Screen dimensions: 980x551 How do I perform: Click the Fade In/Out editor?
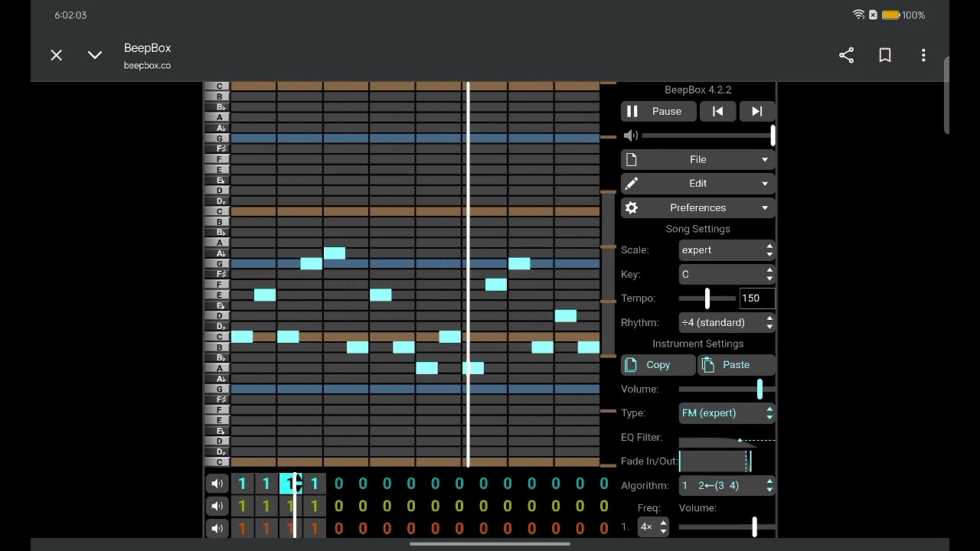point(727,461)
